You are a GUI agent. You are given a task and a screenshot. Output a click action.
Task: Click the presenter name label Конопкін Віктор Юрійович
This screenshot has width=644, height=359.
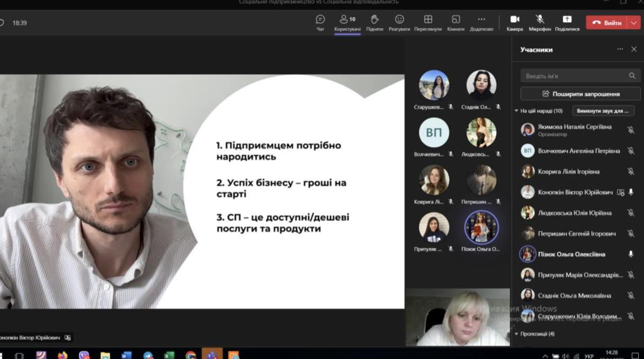pos(30,337)
